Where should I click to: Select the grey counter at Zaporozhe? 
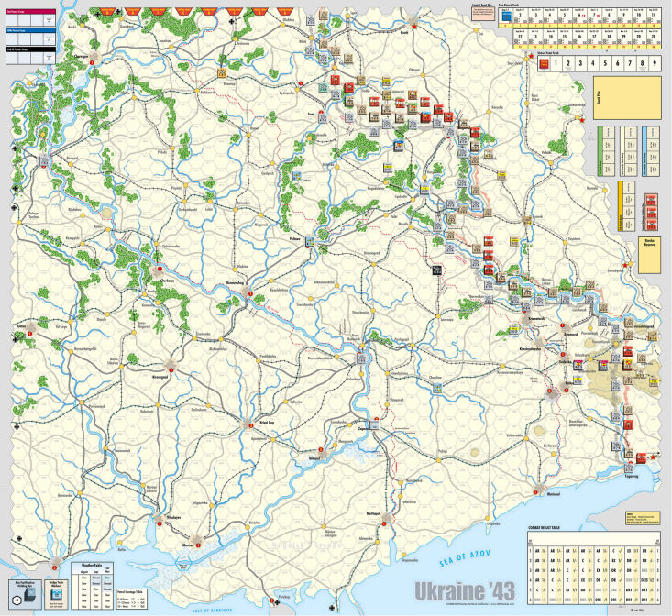(374, 424)
